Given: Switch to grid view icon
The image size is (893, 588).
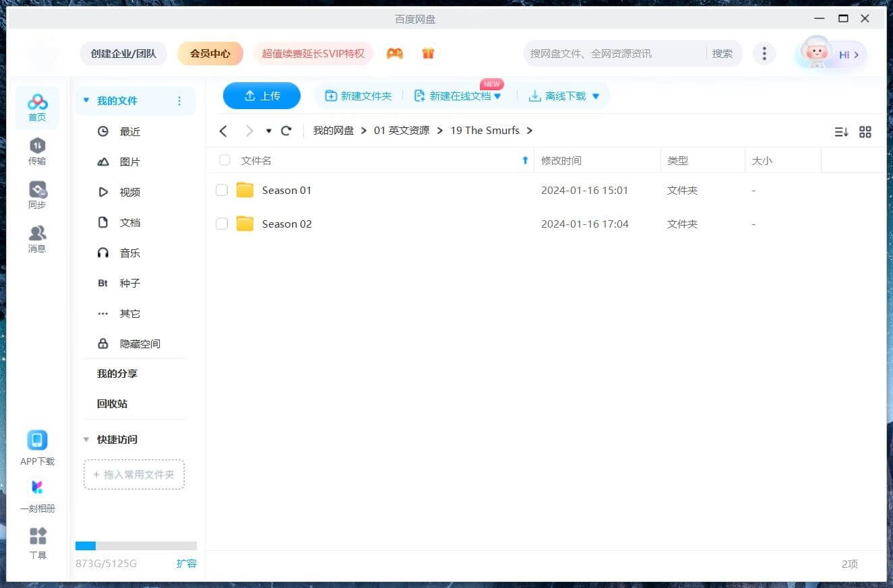Looking at the screenshot, I should click(x=865, y=132).
